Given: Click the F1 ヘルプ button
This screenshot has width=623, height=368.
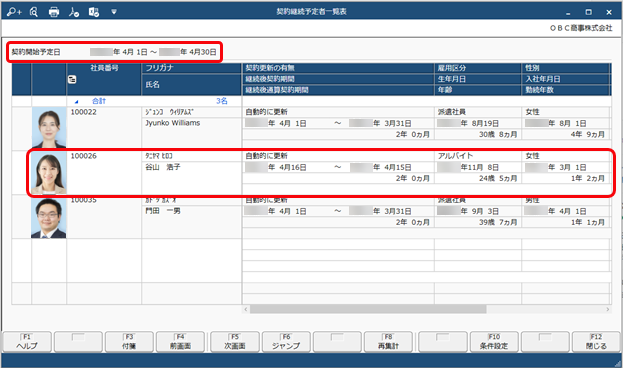Looking at the screenshot, I should coord(27,342).
